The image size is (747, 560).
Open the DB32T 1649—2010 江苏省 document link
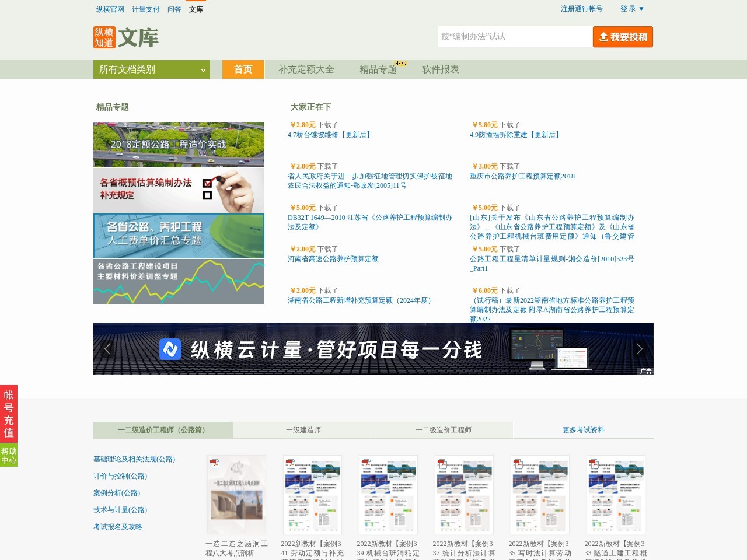click(x=370, y=222)
